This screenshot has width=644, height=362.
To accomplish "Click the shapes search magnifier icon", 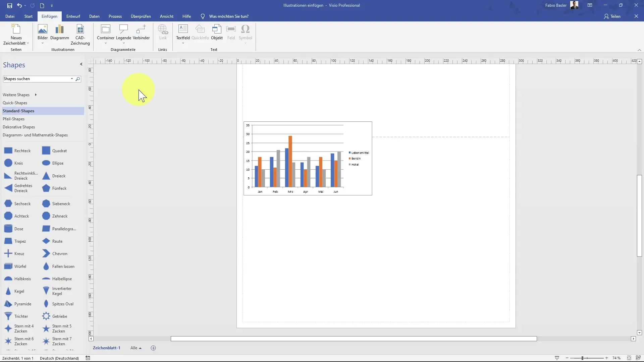I will click(x=78, y=79).
